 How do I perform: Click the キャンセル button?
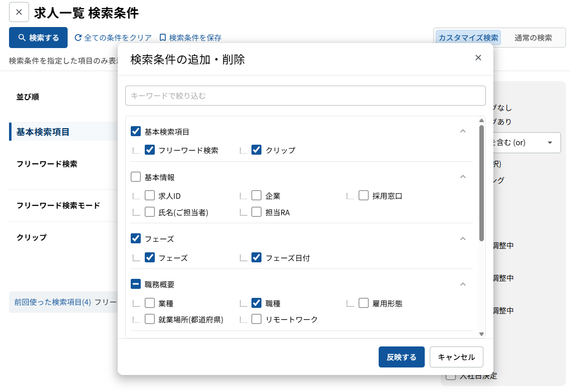pyautogui.click(x=456, y=357)
